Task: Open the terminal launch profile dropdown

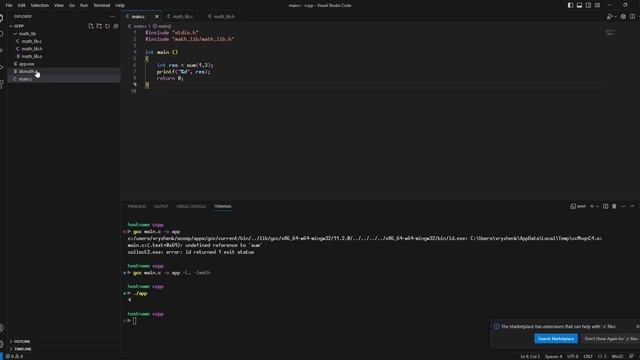Action: click(598, 207)
